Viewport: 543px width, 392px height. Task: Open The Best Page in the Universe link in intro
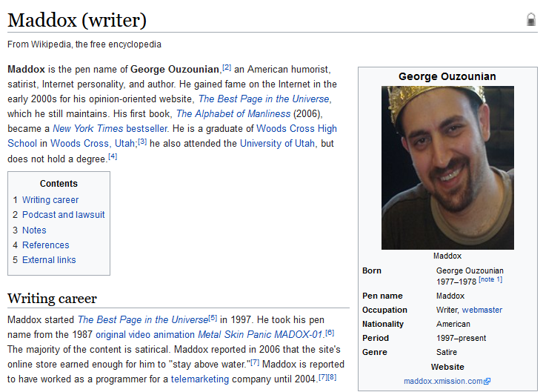tap(264, 99)
